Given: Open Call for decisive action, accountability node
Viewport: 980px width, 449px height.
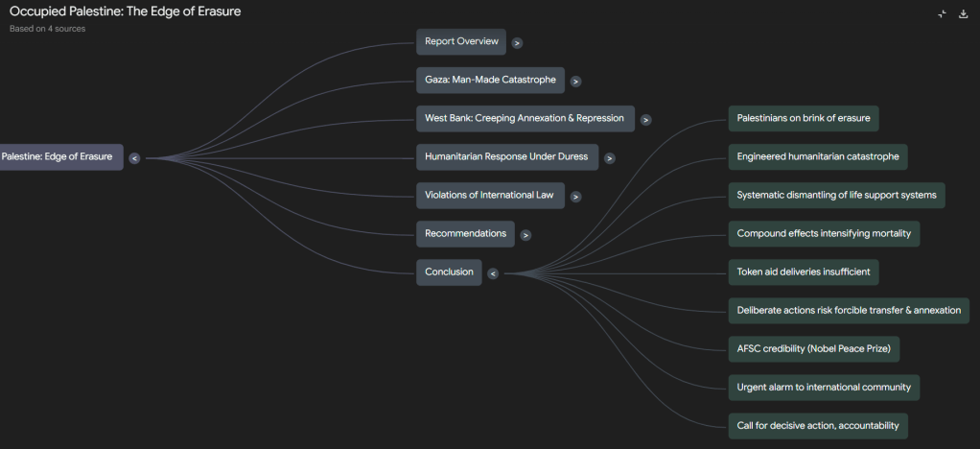Looking at the screenshot, I should pyautogui.click(x=817, y=426).
